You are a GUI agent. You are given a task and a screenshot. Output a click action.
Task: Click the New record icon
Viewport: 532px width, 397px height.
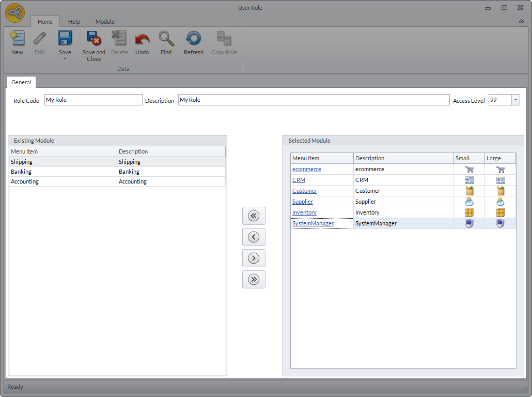click(17, 39)
